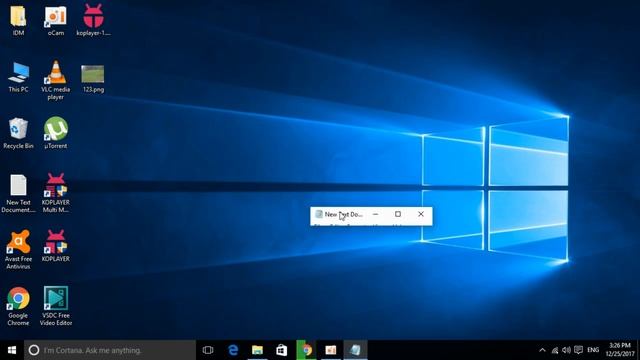This screenshot has width=640, height=360.
Task: Open File Explorer from the taskbar
Action: tap(257, 350)
